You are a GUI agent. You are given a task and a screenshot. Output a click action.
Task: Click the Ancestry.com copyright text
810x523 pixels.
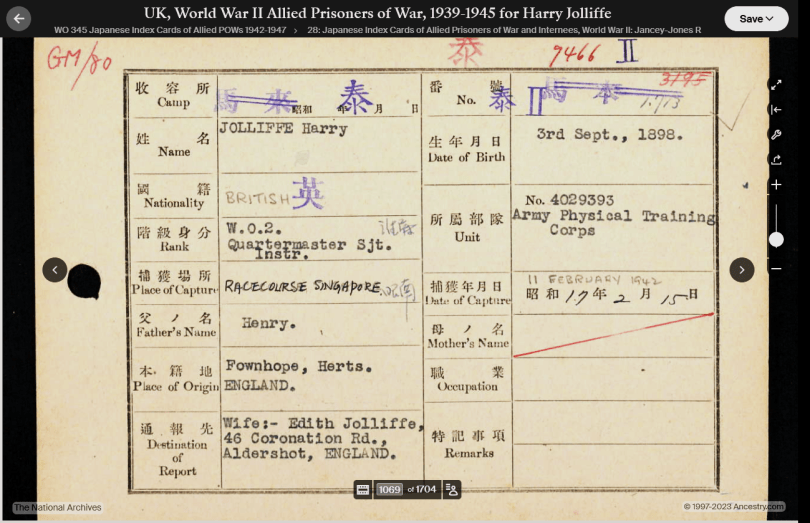pyautogui.click(x=733, y=507)
